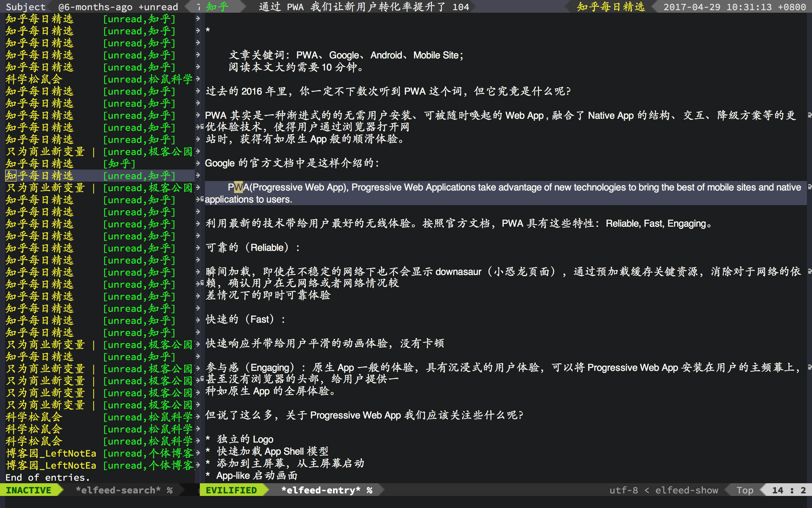Screen dimensions: 812x508
Task: Click the line ending Reliable, Fast, Engaging。
Action: (458, 224)
